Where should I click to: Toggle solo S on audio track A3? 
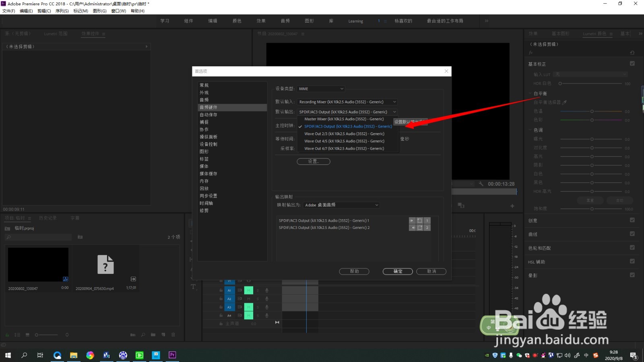pyautogui.click(x=258, y=307)
